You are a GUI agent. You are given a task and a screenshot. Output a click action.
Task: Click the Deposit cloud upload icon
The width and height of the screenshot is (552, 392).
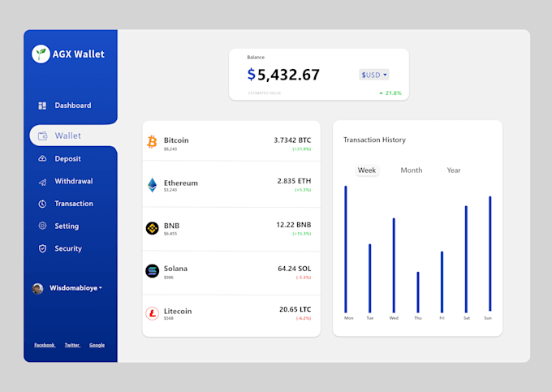[x=42, y=159]
